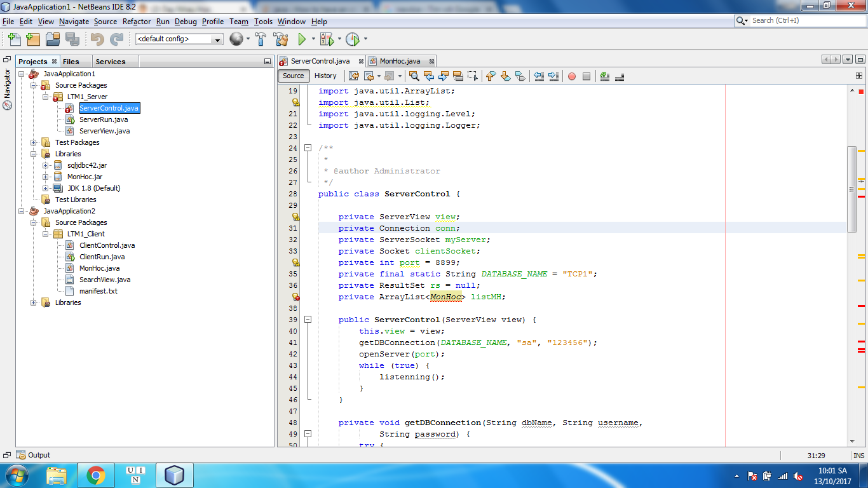Image resolution: width=868 pixels, height=488 pixels.
Task: Open the Refactor menu
Action: point(137,22)
